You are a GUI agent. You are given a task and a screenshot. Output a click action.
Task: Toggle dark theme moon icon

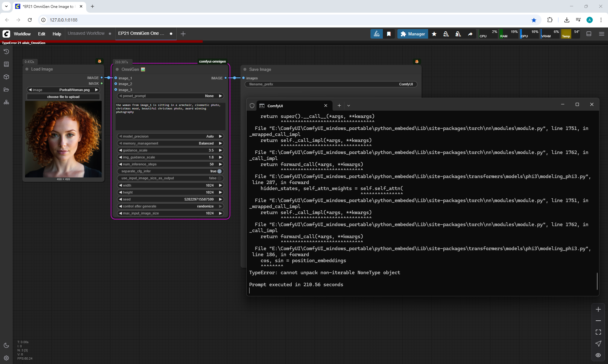(x=6, y=345)
